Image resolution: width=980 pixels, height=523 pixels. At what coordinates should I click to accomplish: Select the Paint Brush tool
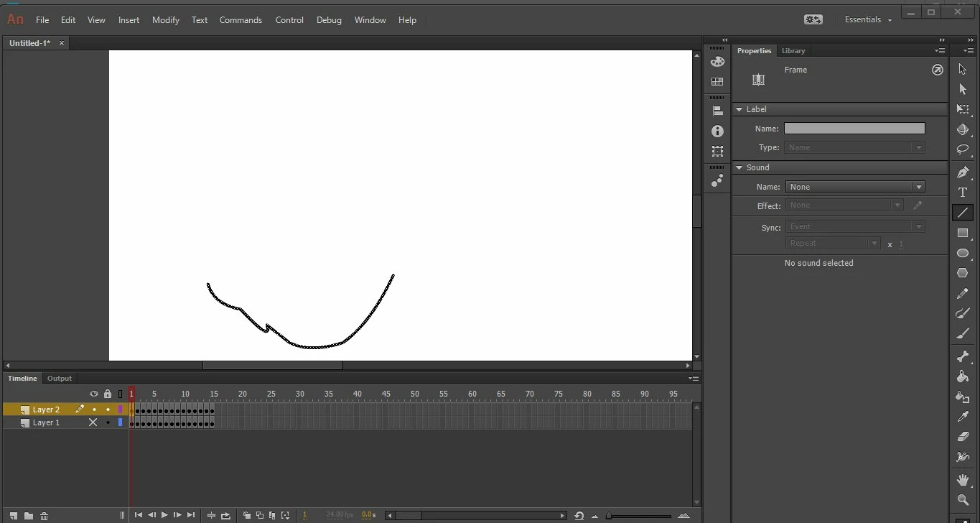(x=963, y=313)
